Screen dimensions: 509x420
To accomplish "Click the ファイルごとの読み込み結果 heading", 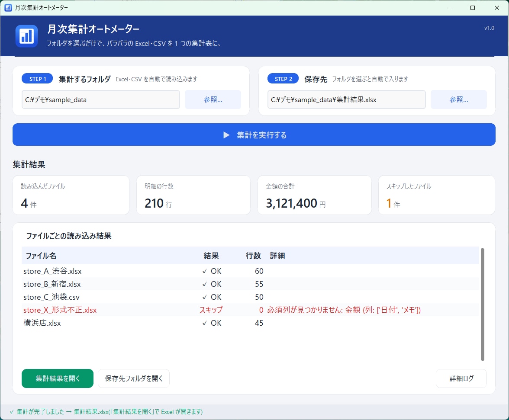I will pyautogui.click(x=68, y=236).
